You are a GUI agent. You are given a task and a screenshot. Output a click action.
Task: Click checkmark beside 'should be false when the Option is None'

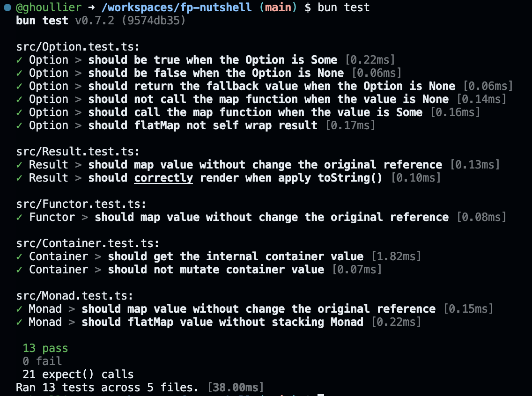coord(19,73)
